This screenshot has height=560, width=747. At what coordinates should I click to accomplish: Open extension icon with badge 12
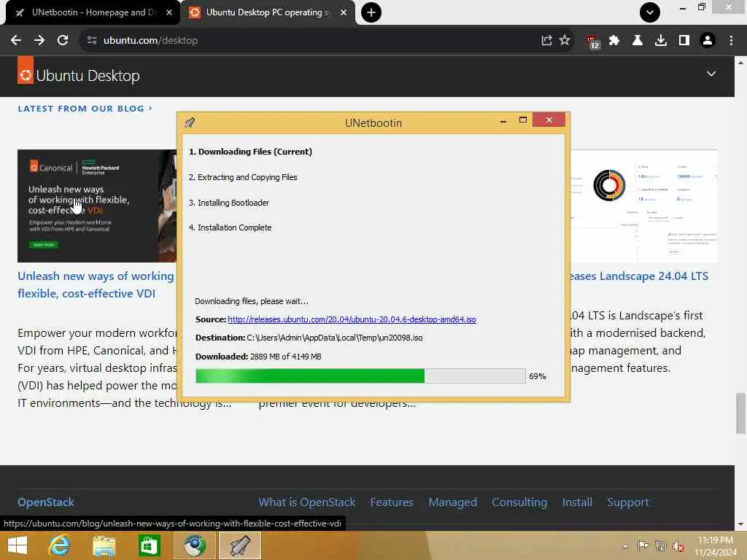click(592, 42)
